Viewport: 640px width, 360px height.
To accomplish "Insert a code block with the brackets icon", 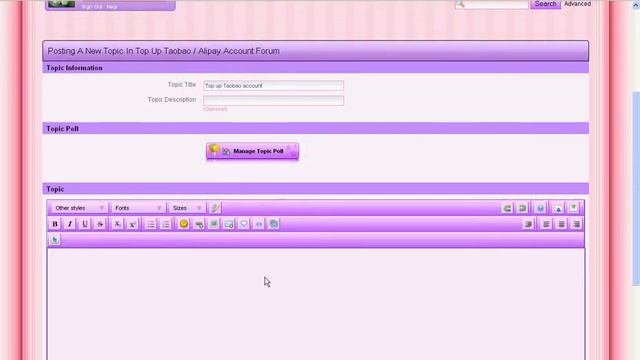I will (x=259, y=224).
